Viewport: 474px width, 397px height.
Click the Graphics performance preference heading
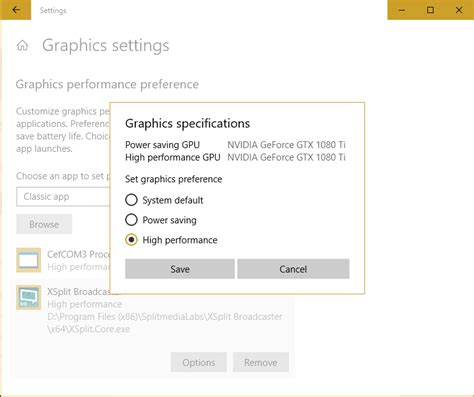tap(107, 84)
